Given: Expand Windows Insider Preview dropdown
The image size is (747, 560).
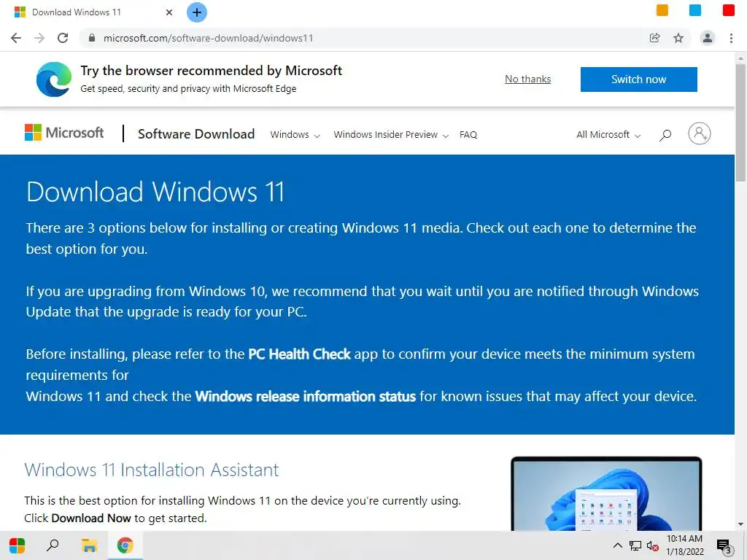Looking at the screenshot, I should (x=391, y=135).
